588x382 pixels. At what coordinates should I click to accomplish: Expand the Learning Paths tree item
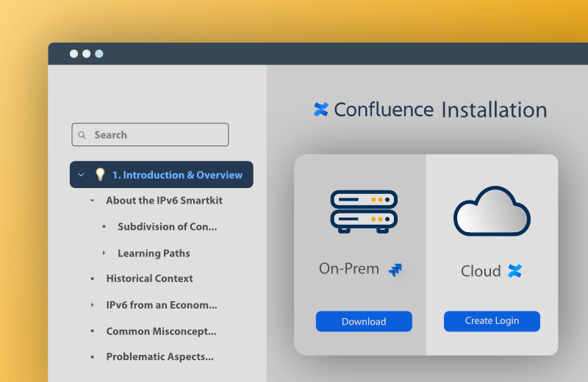104,253
